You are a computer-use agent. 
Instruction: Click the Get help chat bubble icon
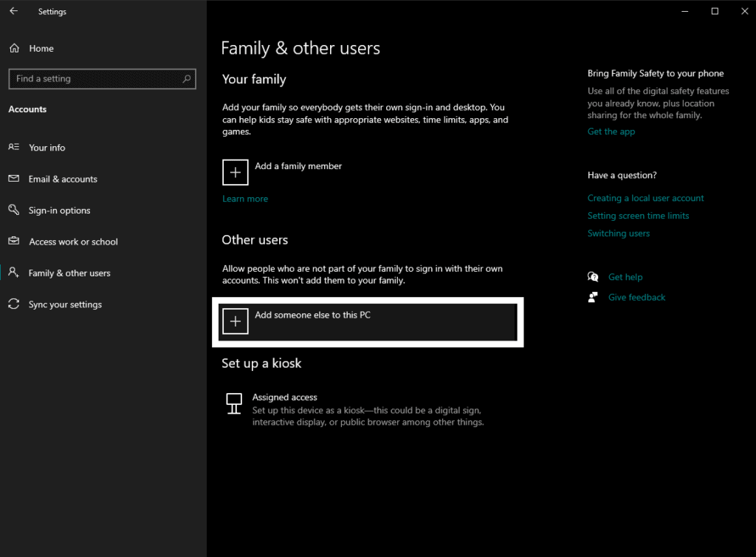(x=593, y=276)
